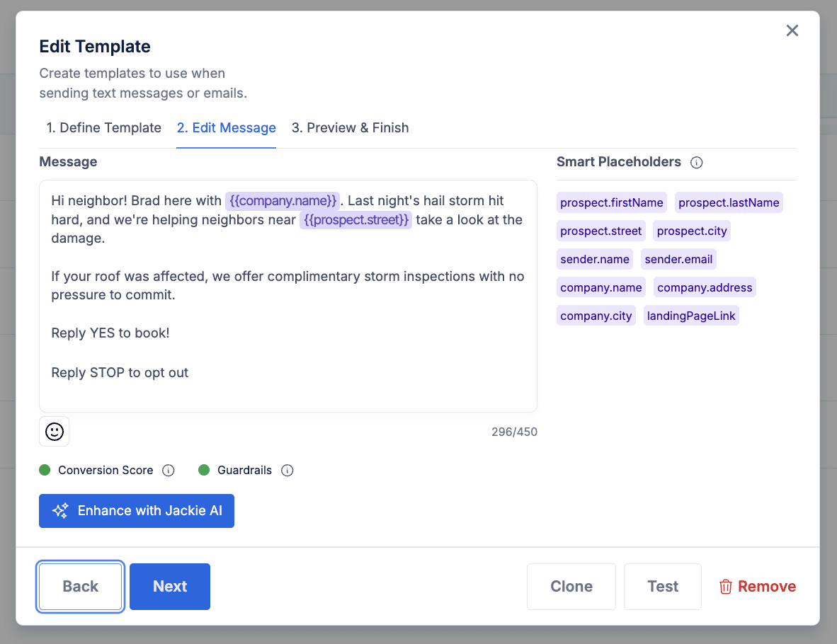Insert the sender.email placeholder
The image size is (837, 644).
pos(678,259)
